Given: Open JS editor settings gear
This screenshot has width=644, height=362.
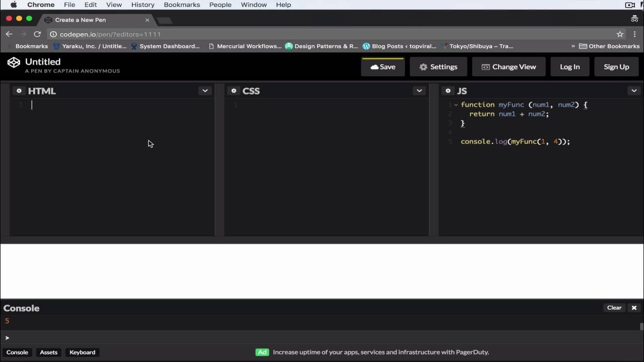Looking at the screenshot, I should click(448, 91).
